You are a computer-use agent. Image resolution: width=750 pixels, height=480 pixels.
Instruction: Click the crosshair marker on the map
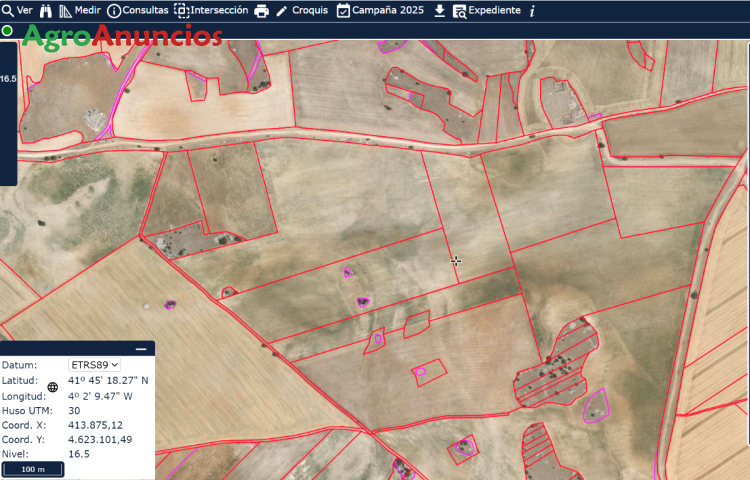pos(456,261)
